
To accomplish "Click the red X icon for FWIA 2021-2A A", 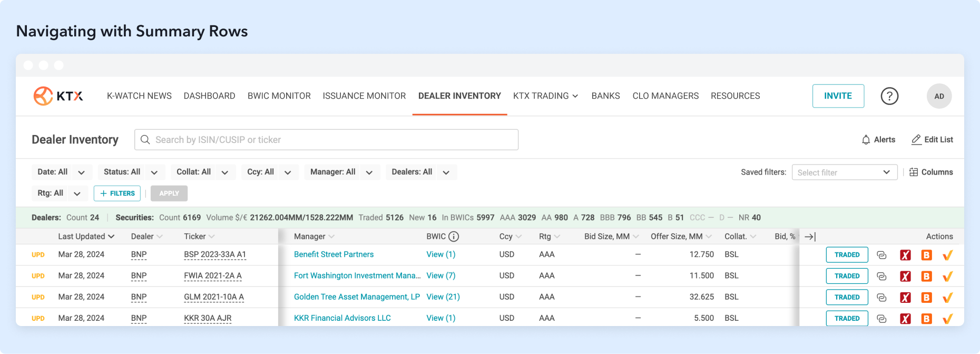I will pos(905,276).
